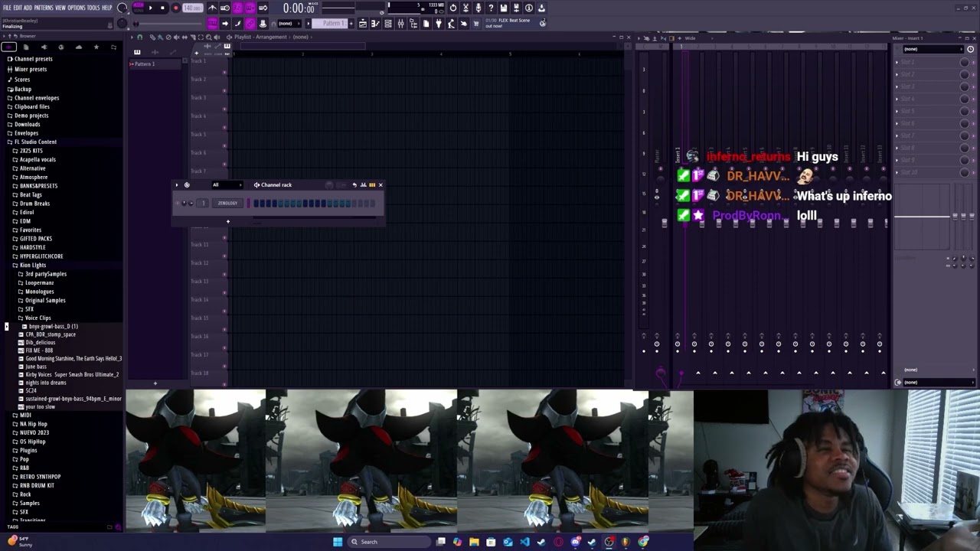Click the ZENOLOGY channel button

[x=227, y=204]
